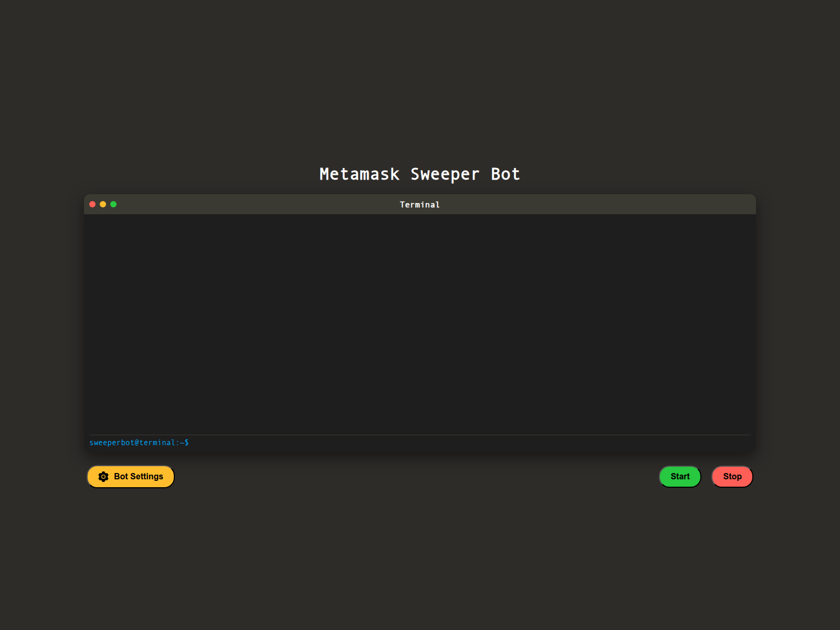
Task: Click the yellow minimize dot on Terminal
Action: click(x=103, y=204)
